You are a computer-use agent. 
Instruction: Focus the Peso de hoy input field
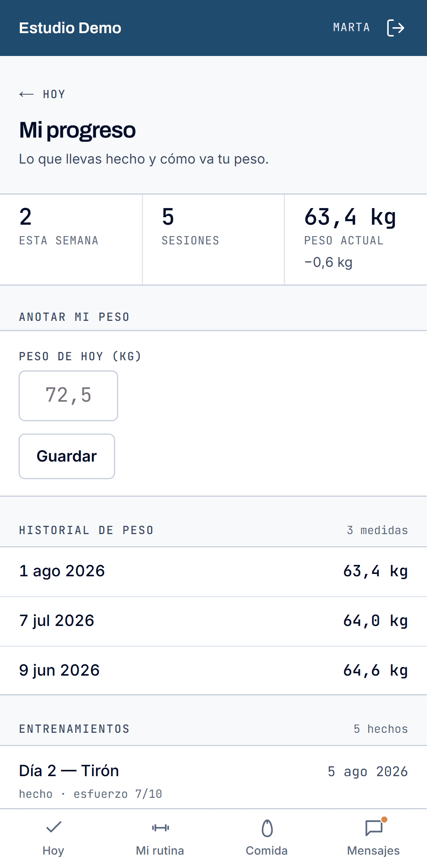coord(68,396)
